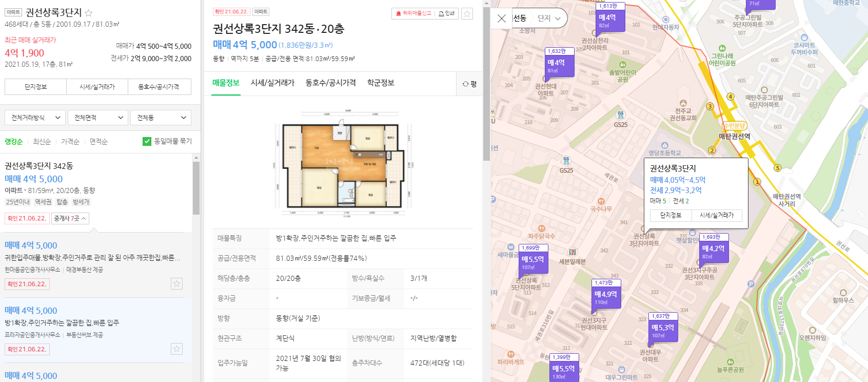Print the listing with 인쇄
868x382 pixels.
click(x=447, y=13)
